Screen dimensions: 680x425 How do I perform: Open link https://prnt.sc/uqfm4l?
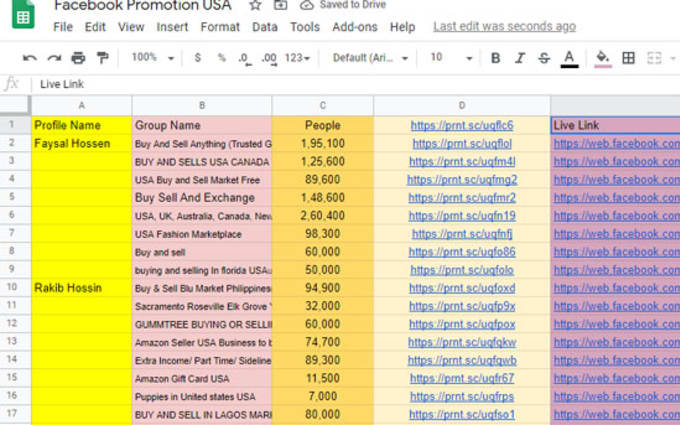coord(462,162)
